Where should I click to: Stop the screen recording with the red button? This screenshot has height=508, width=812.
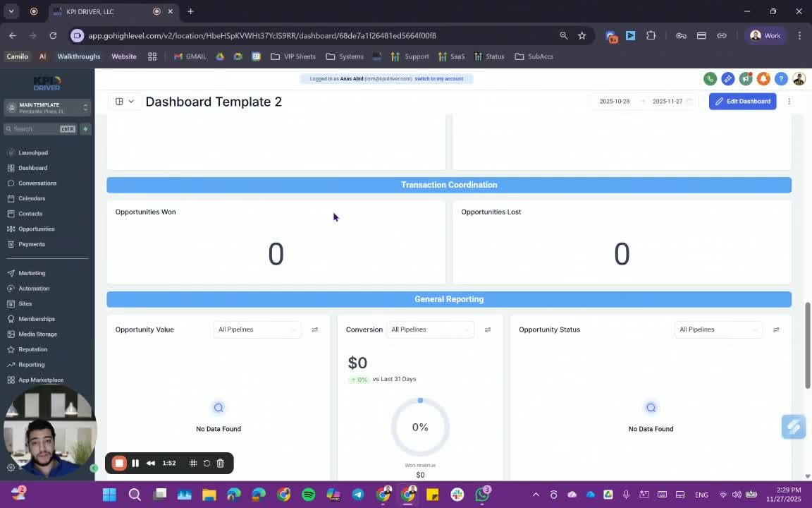pyautogui.click(x=119, y=464)
